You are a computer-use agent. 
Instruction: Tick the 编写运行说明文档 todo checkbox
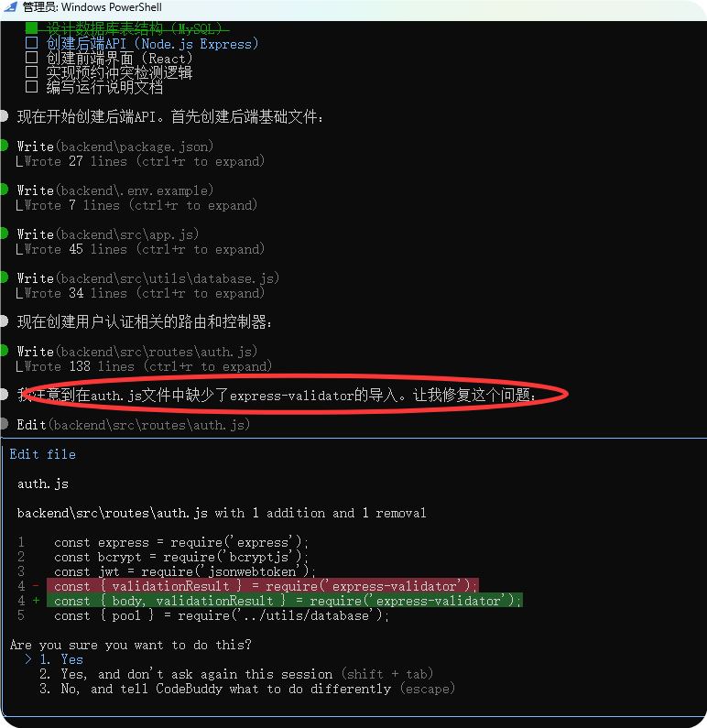coord(32,87)
